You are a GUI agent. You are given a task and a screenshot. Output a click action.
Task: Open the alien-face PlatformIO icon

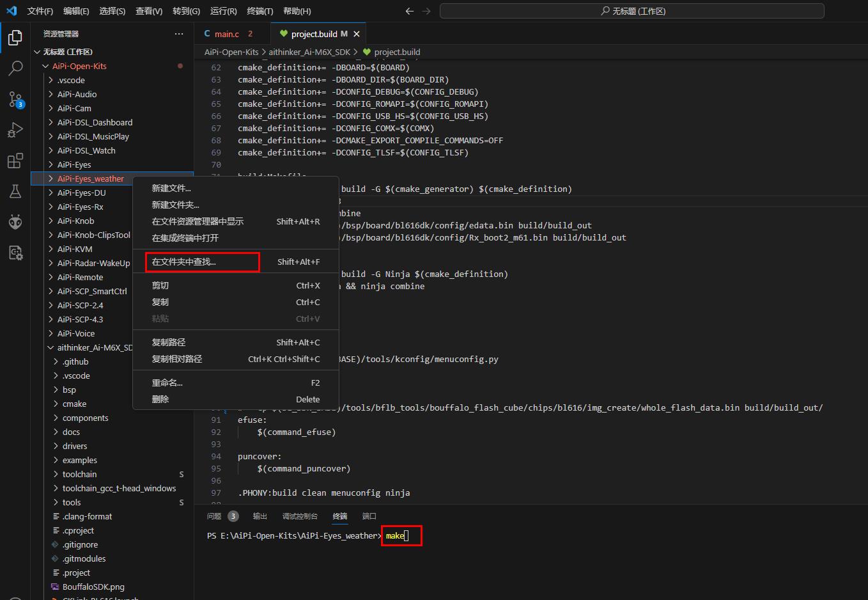click(x=15, y=222)
